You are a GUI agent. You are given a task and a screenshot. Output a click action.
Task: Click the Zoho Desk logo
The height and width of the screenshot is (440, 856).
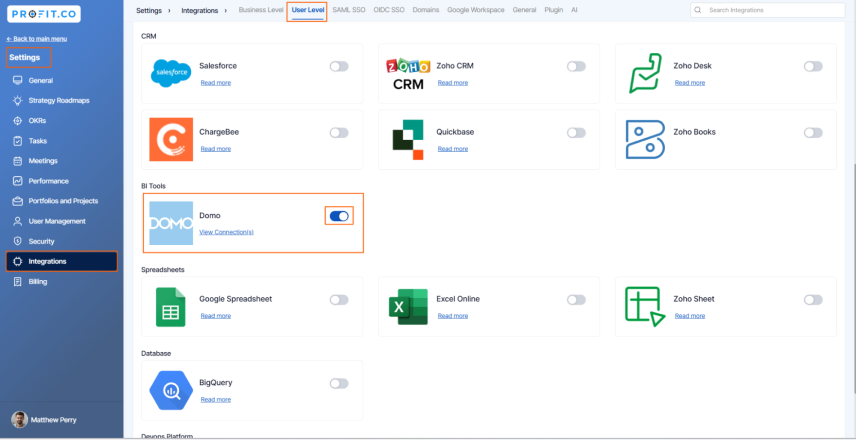[645, 73]
